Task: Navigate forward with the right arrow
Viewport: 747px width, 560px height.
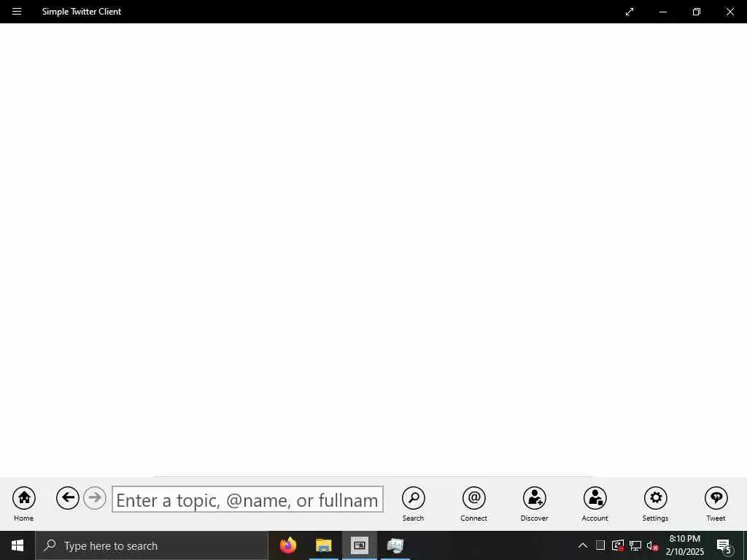Action: click(x=95, y=498)
